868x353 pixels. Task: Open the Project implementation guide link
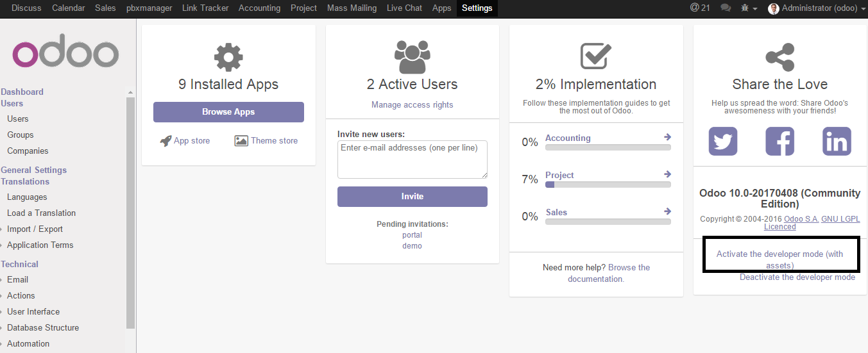tap(559, 175)
